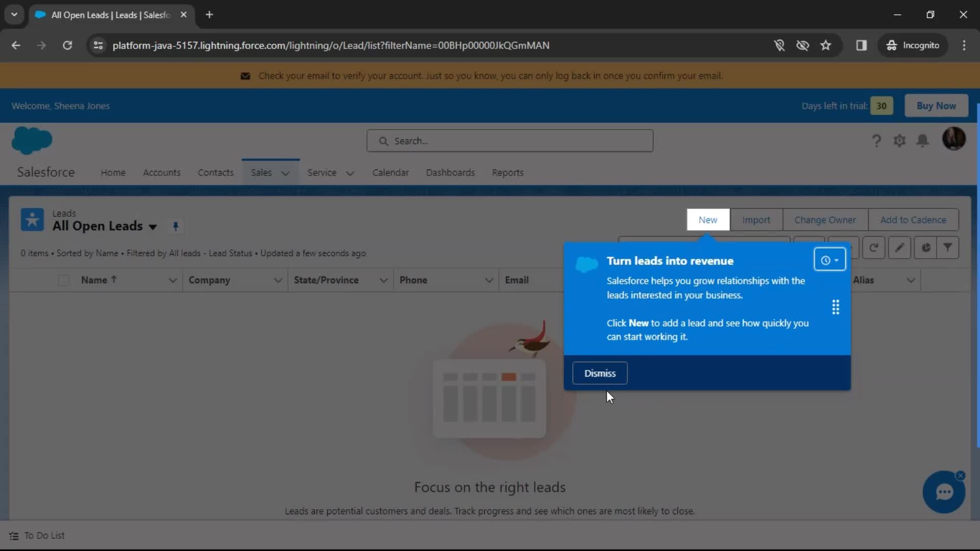Screen dimensions: 980x551
Task: Click the Incognito indicator
Action: point(913,45)
